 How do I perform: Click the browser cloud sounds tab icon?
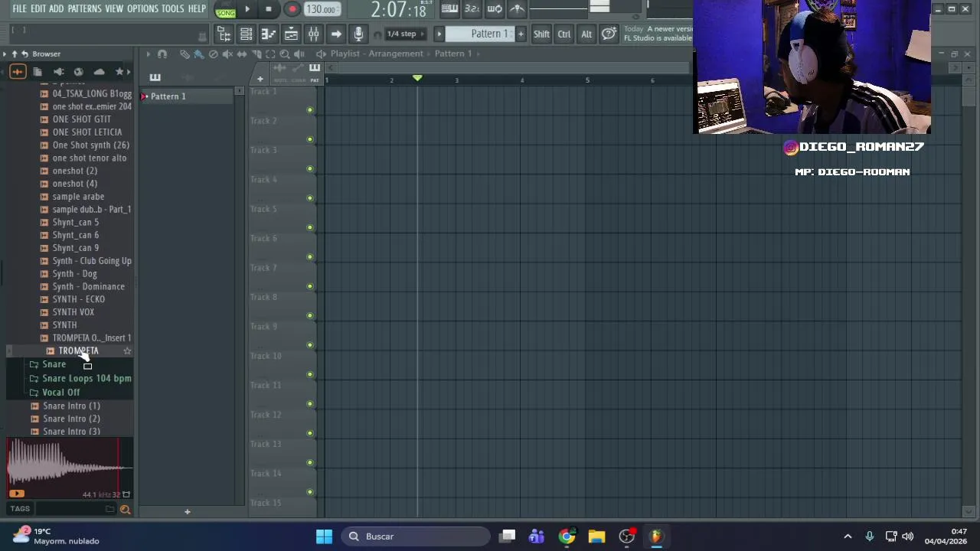pos(99,72)
